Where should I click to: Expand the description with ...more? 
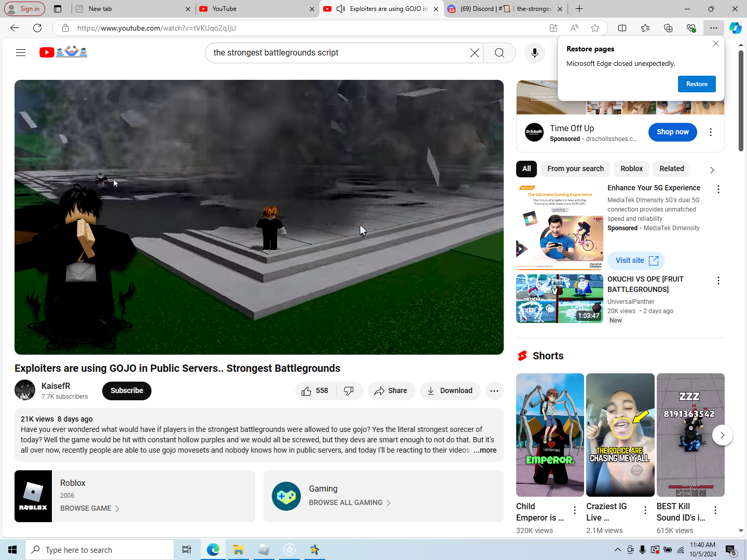point(485,450)
